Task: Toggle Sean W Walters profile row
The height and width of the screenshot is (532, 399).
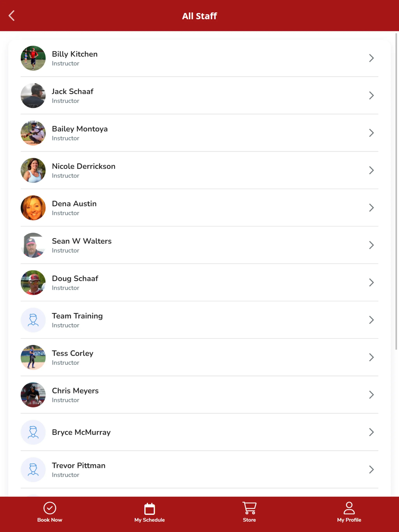Action: 199,245
